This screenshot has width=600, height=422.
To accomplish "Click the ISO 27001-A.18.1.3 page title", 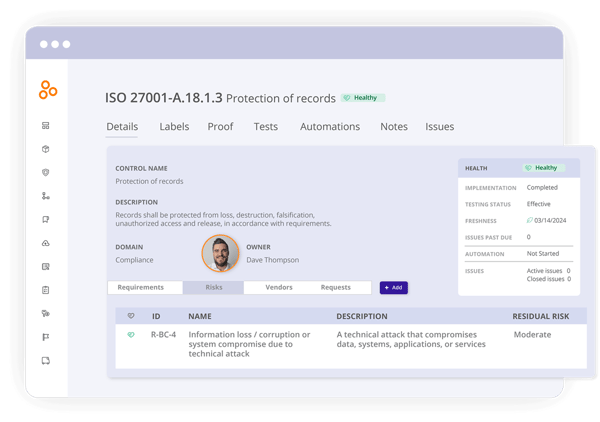I will [164, 98].
